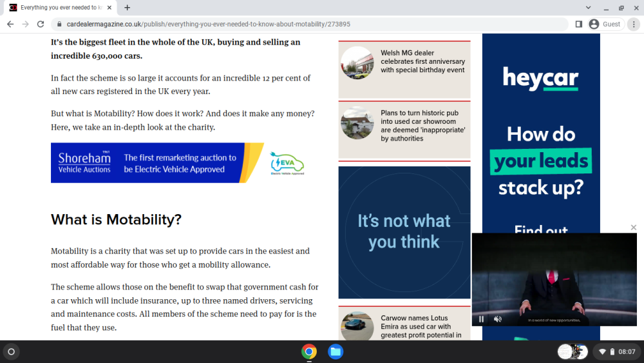Open Chrome from the shelf
The image size is (644, 363).
click(x=309, y=352)
